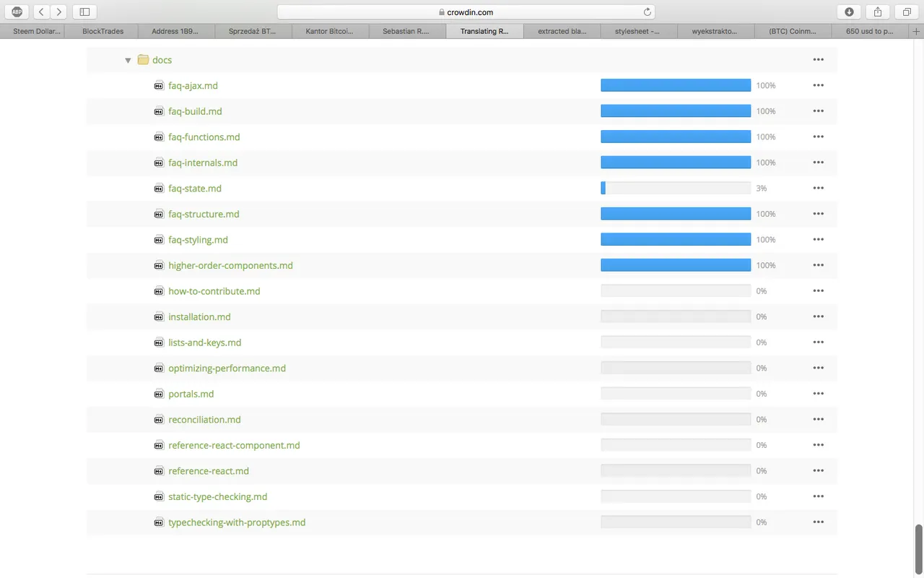Switch to Steem Dollar tab
Viewport: 924px width, 578px height.
[33, 31]
